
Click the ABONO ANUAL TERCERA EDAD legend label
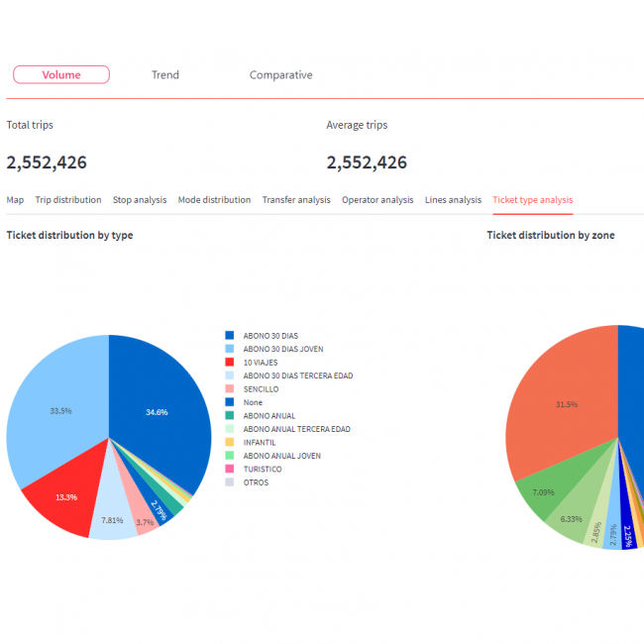296,430
